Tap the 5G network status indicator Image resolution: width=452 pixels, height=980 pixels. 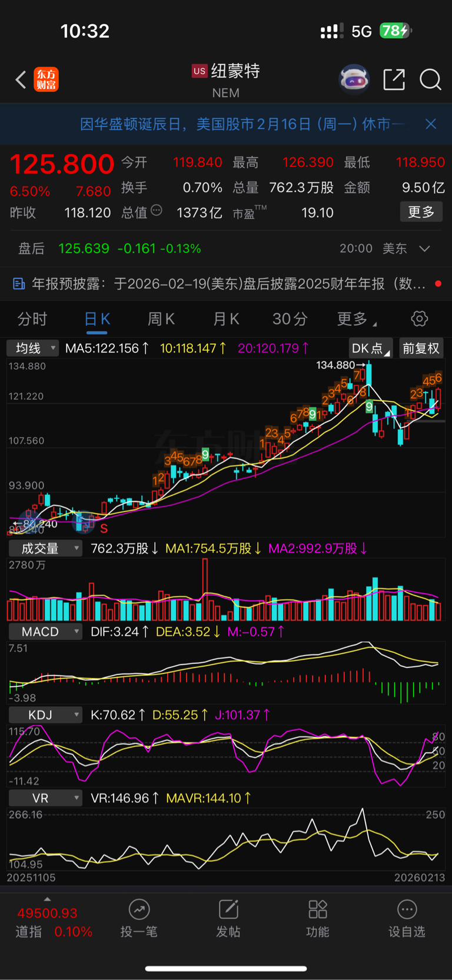361,31
